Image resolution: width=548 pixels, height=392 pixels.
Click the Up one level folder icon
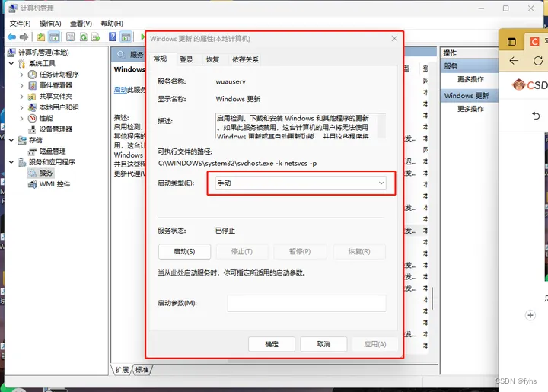coord(41,37)
